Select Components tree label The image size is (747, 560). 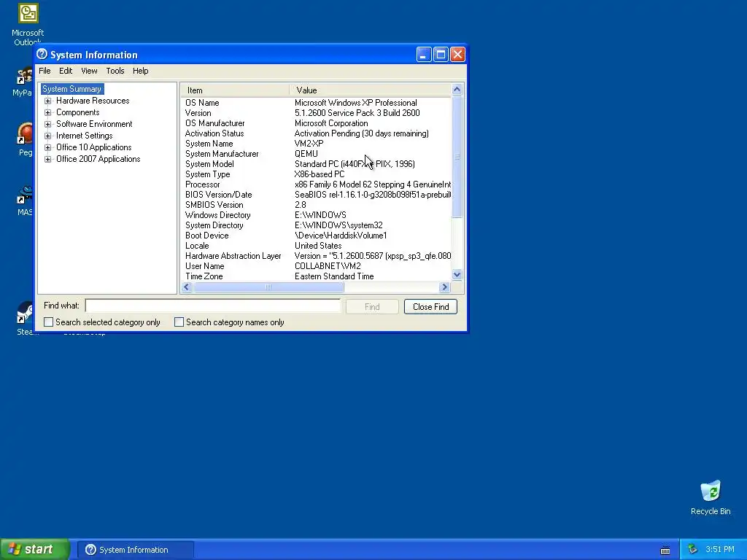tap(77, 112)
